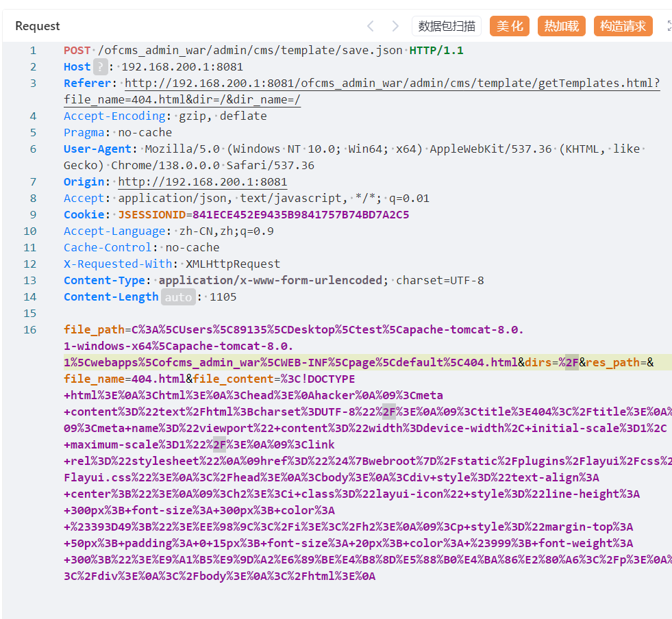Screen dimensions: 672x619
Task: Click the question mark hint beside Host
Action: (100, 67)
